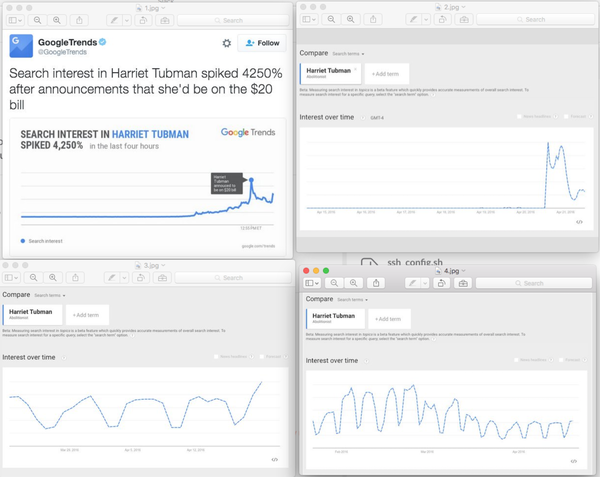Open the markup pen in the 2.jpg window
The width and height of the screenshot is (600, 477).
(x=413, y=19)
